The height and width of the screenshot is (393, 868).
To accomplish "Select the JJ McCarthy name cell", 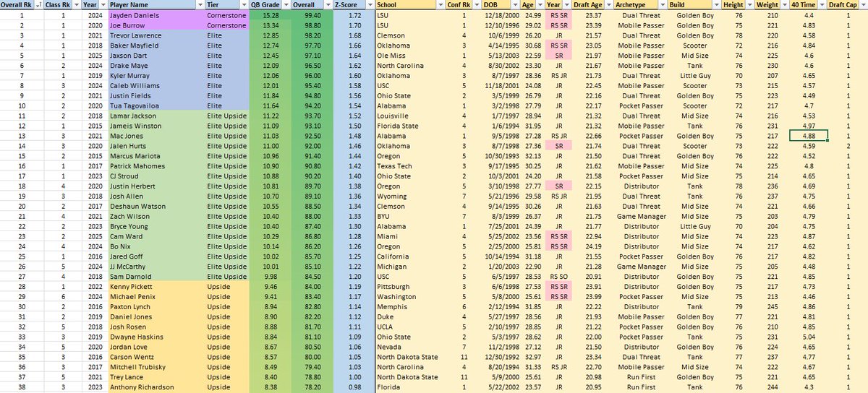I will [156, 266].
